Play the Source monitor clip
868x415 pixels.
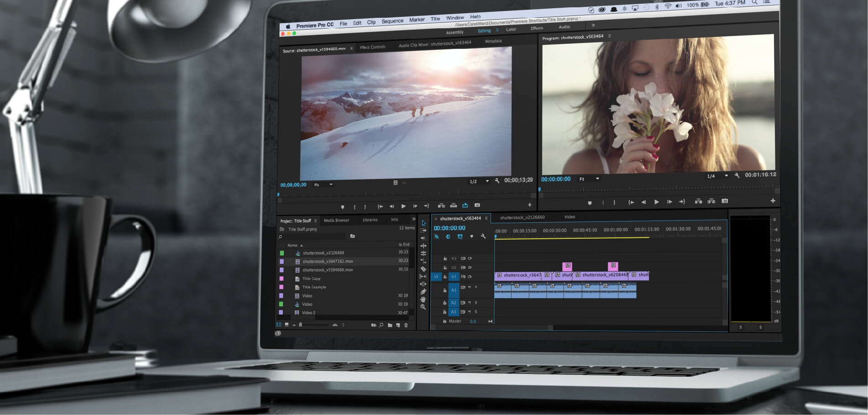pyautogui.click(x=403, y=206)
